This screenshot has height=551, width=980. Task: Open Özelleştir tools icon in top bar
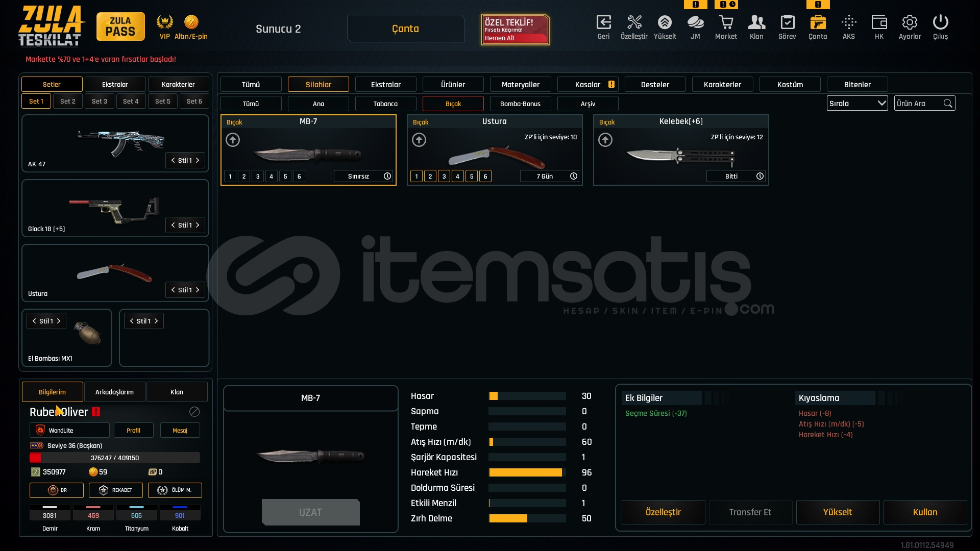point(634,23)
